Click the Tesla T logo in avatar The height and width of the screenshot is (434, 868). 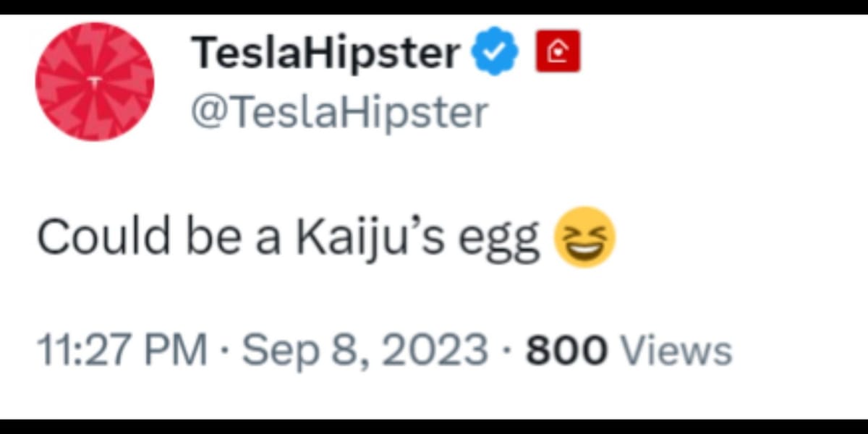pos(95,82)
